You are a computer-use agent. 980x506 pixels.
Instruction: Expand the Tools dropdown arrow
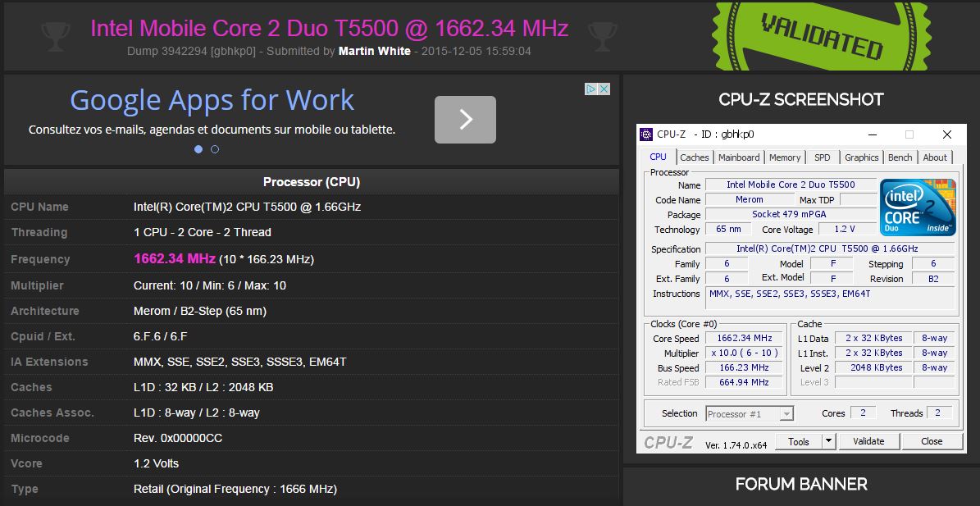point(829,442)
